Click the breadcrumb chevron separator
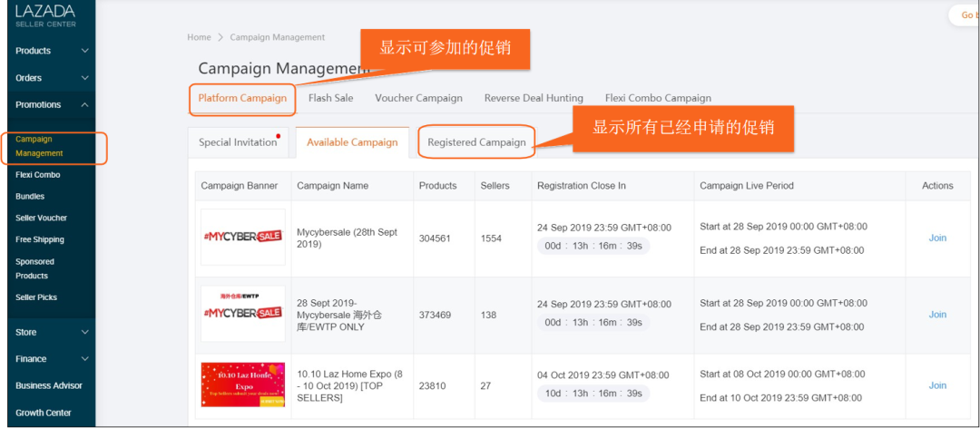This screenshot has height=428, width=980. (x=220, y=37)
